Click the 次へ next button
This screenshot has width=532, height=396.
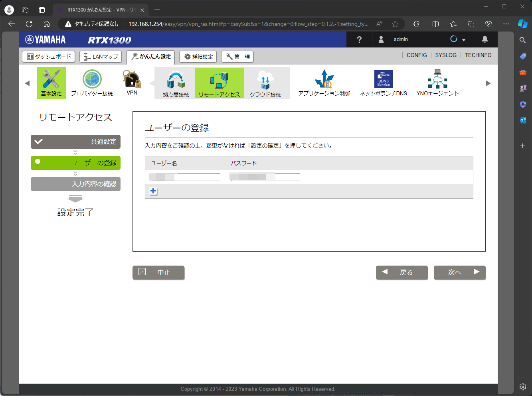460,272
